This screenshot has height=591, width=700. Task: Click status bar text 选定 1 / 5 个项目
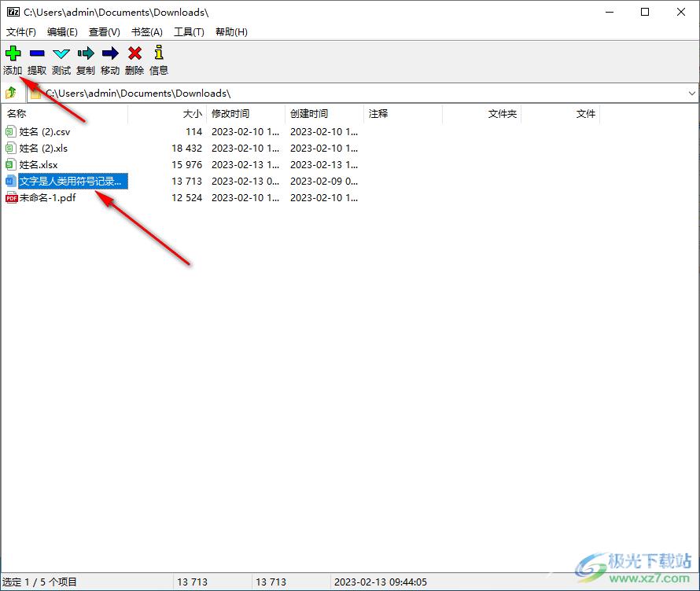tap(40, 582)
